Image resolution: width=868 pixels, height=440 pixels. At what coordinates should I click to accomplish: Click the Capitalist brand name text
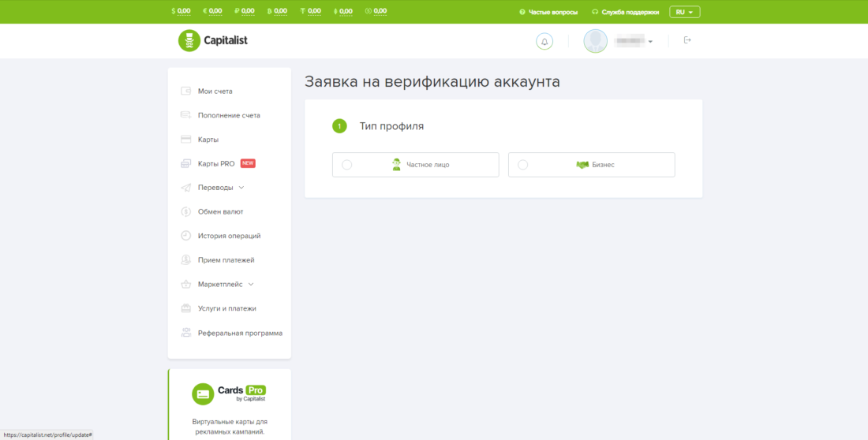(x=226, y=40)
